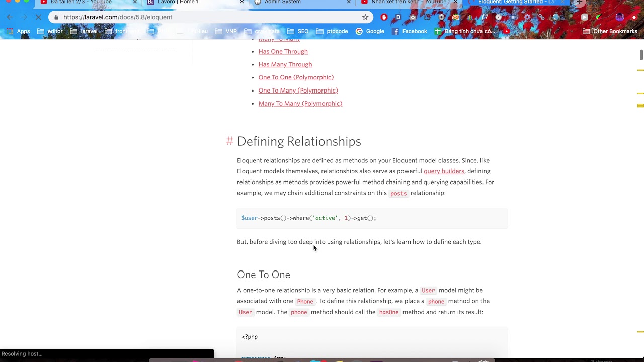
Task: Select the Eloquent: Getting Started tab
Action: [516, 3]
